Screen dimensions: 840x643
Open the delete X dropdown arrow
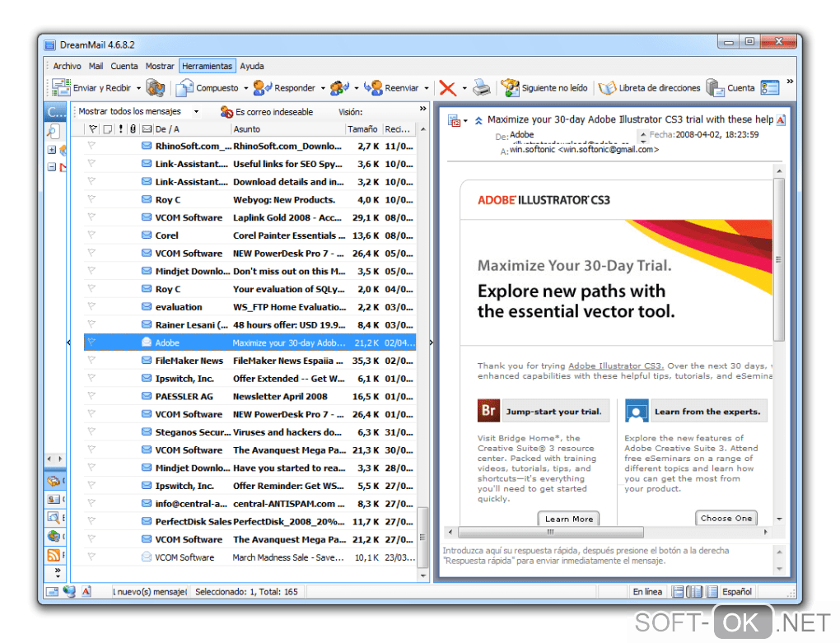(x=464, y=88)
